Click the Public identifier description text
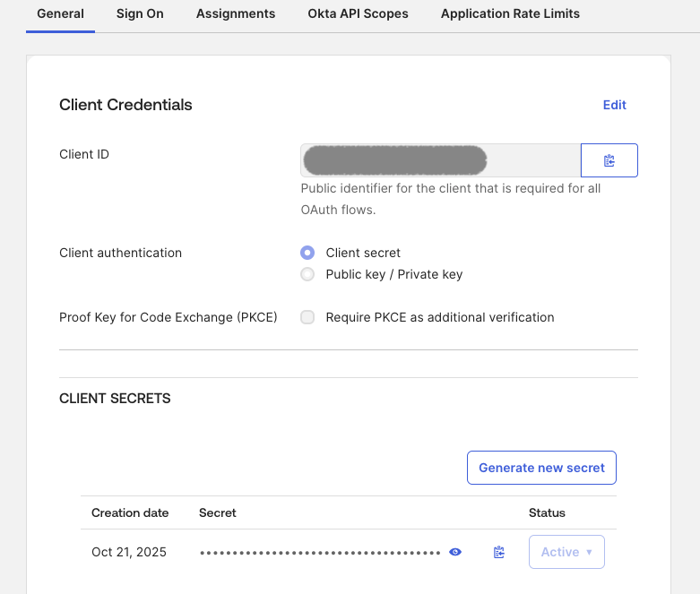700x594 pixels. click(x=451, y=199)
